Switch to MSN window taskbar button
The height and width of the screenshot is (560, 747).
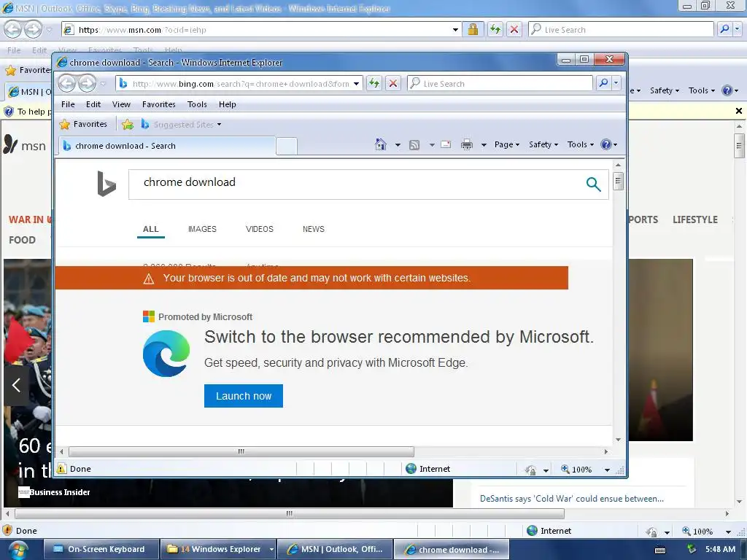pyautogui.click(x=336, y=550)
